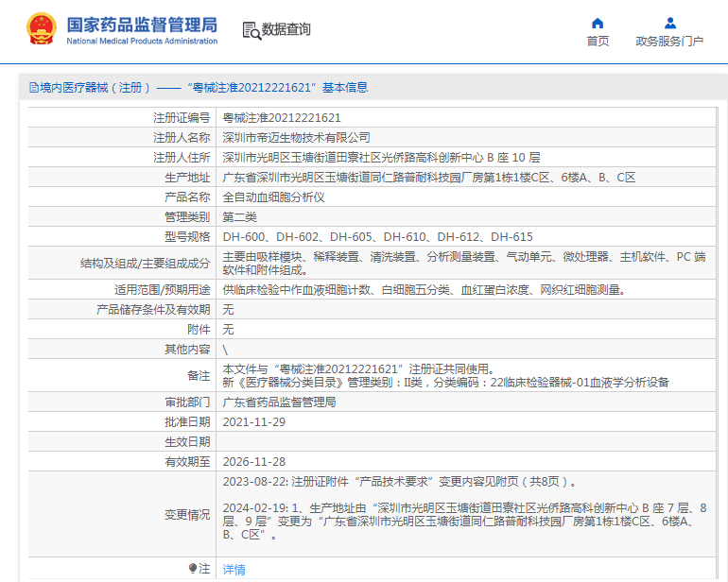Click the 政务服务门户 user icon
This screenshot has width=728, height=582.
coord(669,23)
